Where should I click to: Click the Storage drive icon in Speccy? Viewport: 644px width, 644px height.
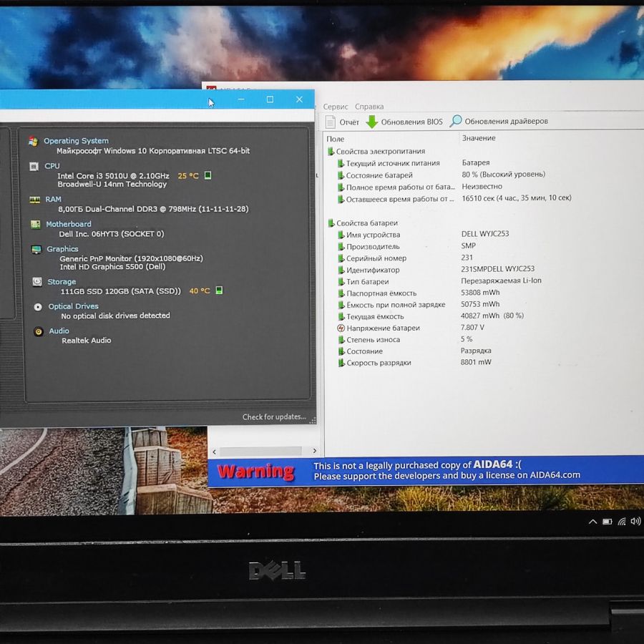pos(37,282)
